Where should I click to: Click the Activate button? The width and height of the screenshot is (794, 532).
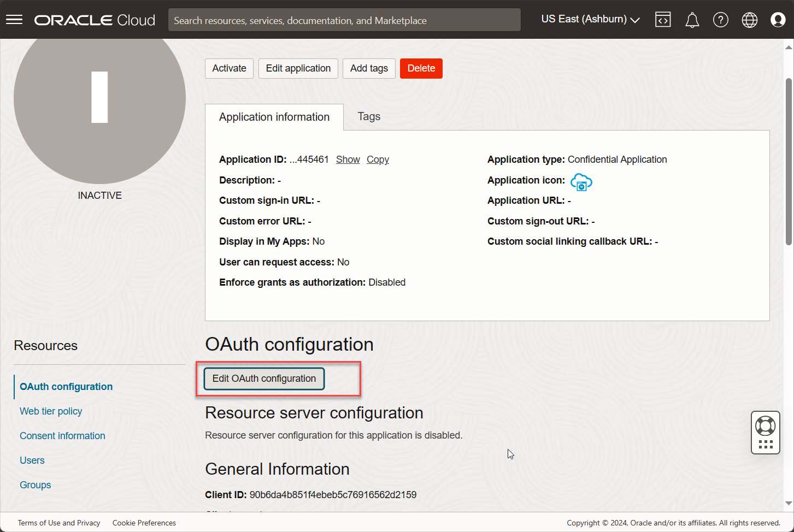tap(229, 68)
